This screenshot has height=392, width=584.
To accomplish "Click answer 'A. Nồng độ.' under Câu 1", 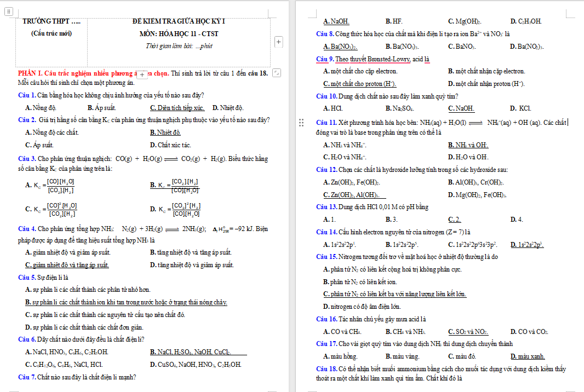I will tap(41, 108).
